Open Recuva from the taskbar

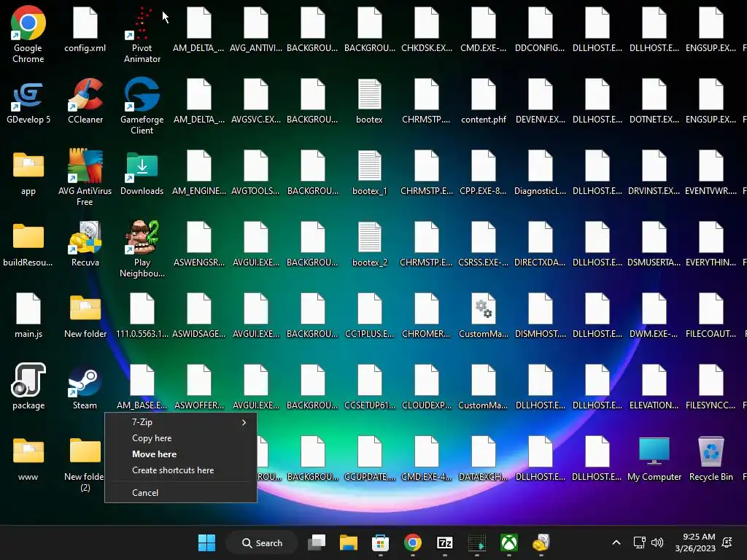coord(541,542)
